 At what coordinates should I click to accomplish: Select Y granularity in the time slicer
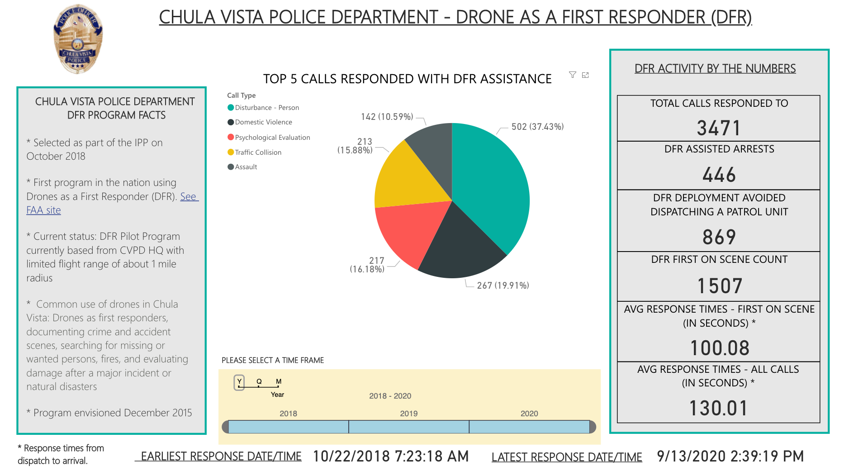click(x=238, y=381)
